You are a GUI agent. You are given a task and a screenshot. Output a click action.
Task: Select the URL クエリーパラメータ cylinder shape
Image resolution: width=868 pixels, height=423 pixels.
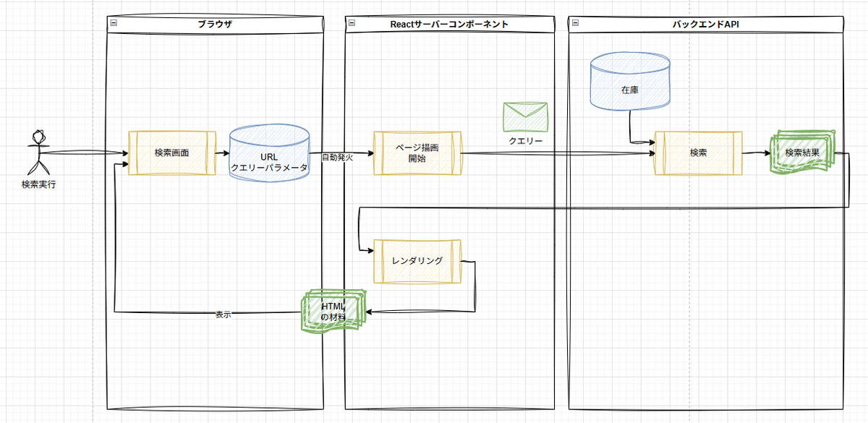(x=269, y=153)
